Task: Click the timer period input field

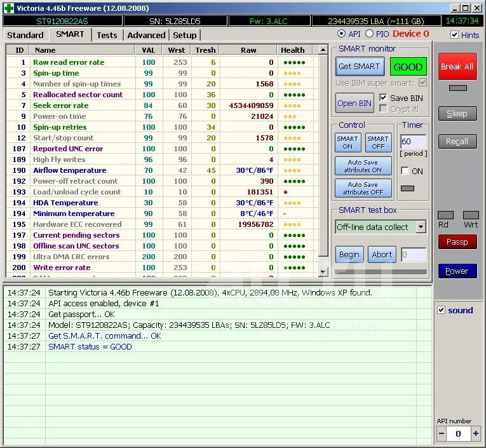Action: pyautogui.click(x=414, y=142)
